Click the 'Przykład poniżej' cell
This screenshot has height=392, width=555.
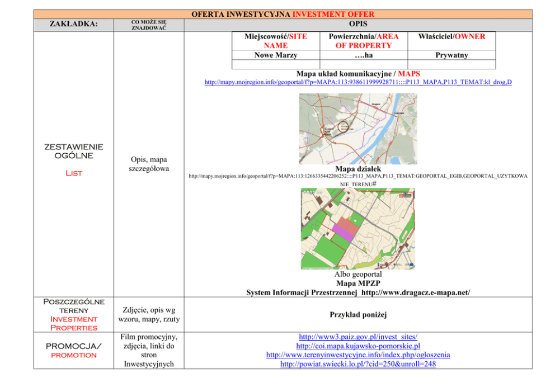point(358,315)
